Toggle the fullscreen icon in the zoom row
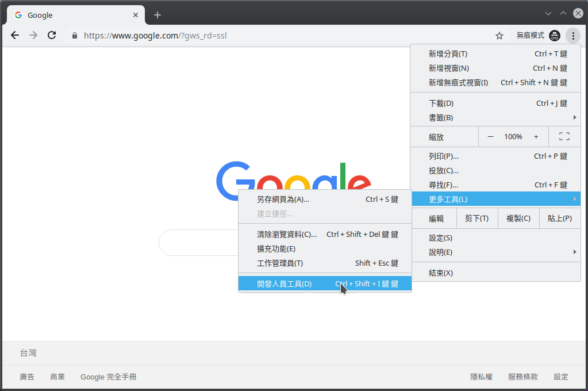This screenshot has width=588, height=391. [x=564, y=137]
